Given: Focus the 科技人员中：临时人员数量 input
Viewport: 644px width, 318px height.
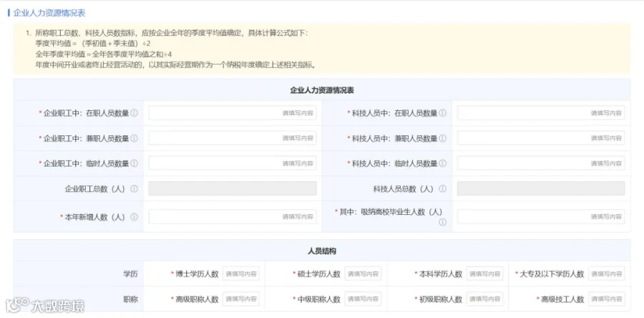Looking at the screenshot, I should click(541, 163).
